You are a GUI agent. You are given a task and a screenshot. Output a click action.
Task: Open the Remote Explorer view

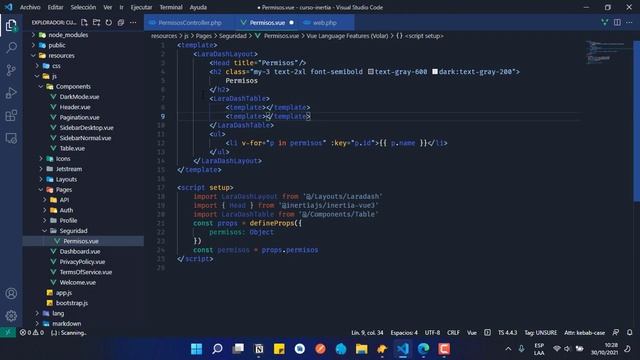pos(11,138)
